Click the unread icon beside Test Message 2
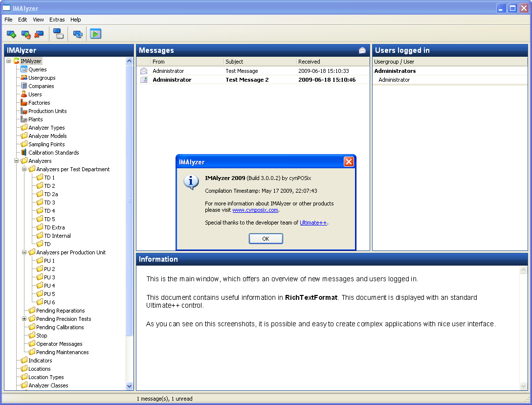This screenshot has height=405, width=532. [144, 80]
